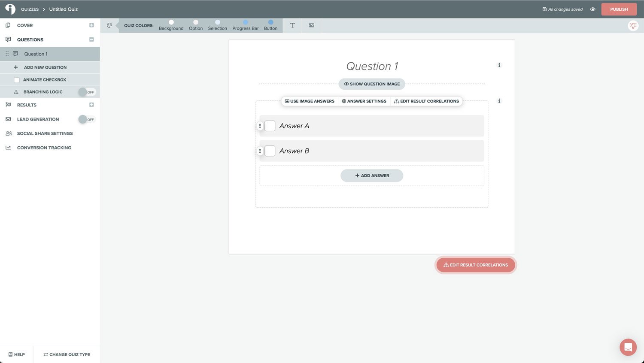
Task: Open Conversion Tracking in sidebar
Action: pos(44,148)
